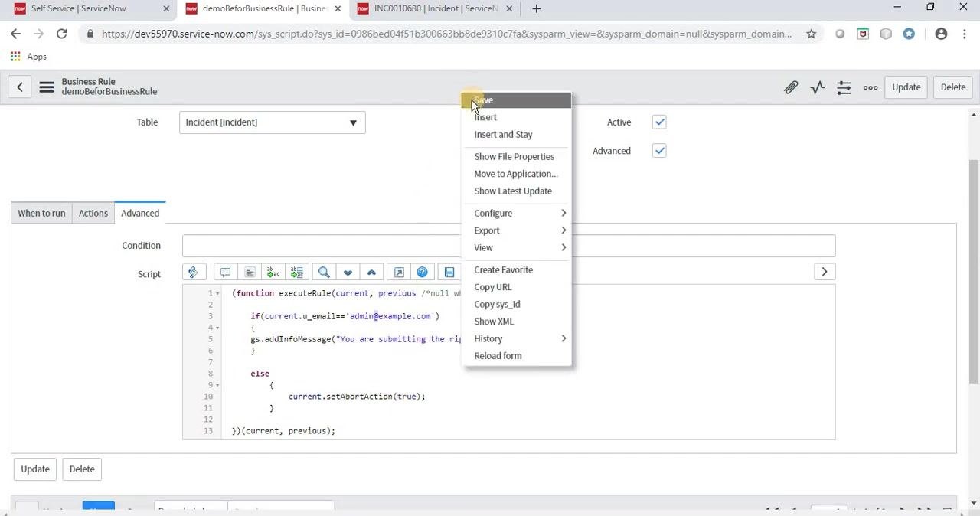Image resolution: width=980 pixels, height=516 pixels.
Task: Click the save disk icon in script toolbar
Action: tap(449, 272)
